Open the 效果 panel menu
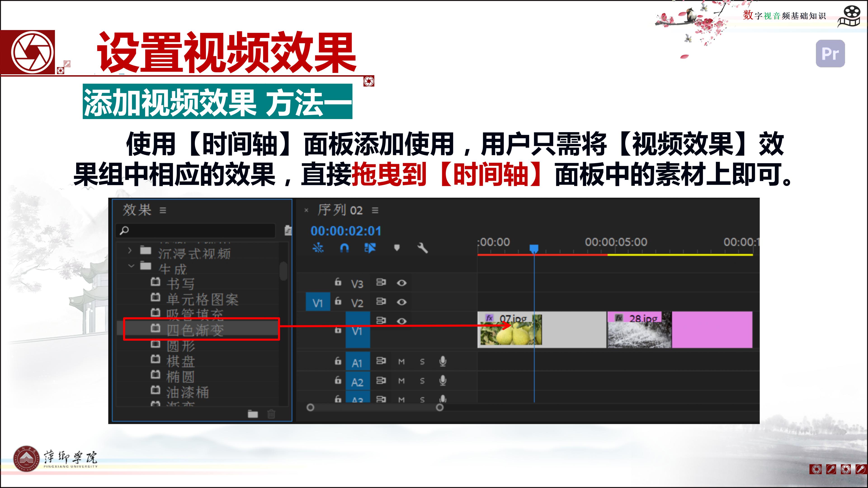Image resolution: width=868 pixels, height=488 pixels. 163,211
